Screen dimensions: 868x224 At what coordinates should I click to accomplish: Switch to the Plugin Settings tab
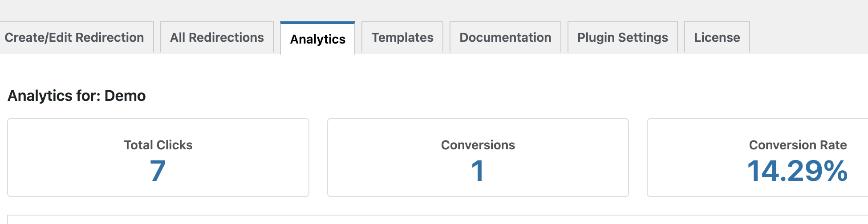click(x=622, y=38)
